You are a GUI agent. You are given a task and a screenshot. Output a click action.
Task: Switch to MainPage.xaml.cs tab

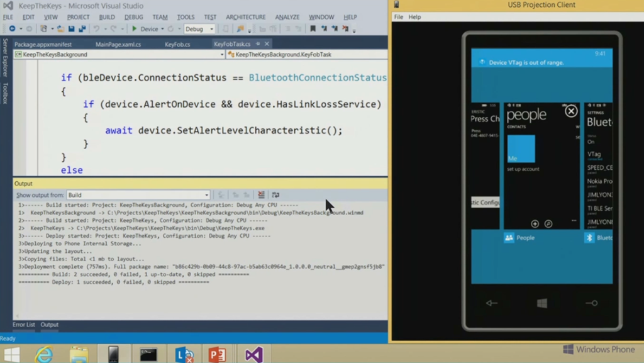pyautogui.click(x=118, y=44)
